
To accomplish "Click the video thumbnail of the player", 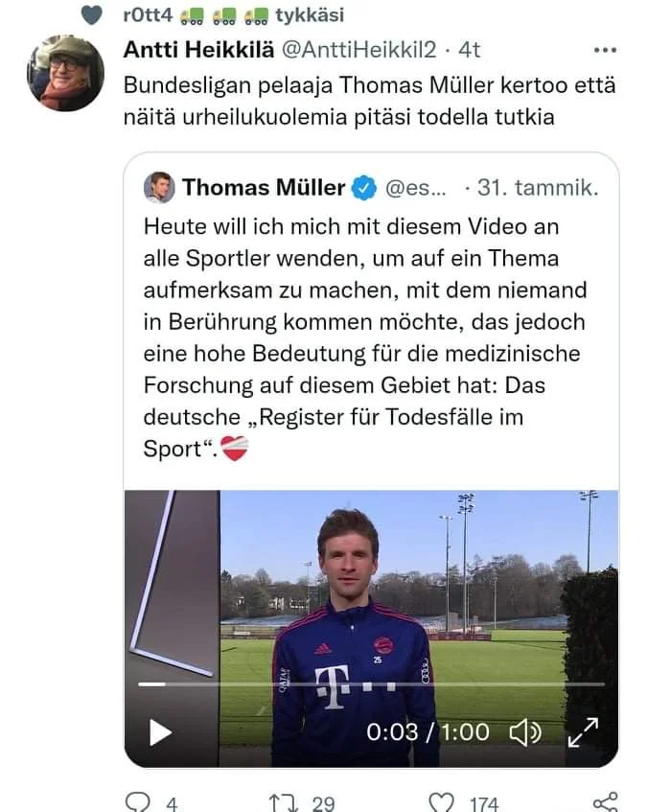I will coord(371,594).
